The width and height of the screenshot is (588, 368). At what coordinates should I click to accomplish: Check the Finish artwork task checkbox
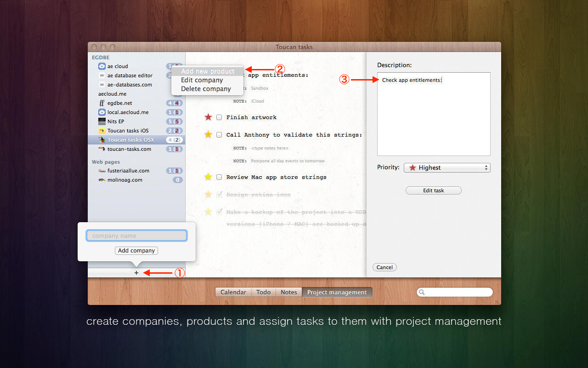coord(219,117)
